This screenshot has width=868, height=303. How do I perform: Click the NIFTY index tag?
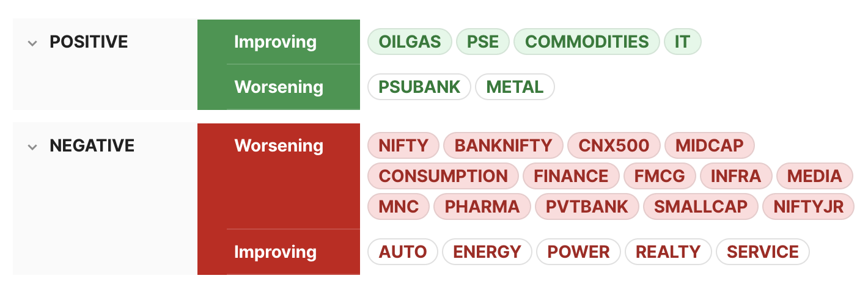[403, 145]
